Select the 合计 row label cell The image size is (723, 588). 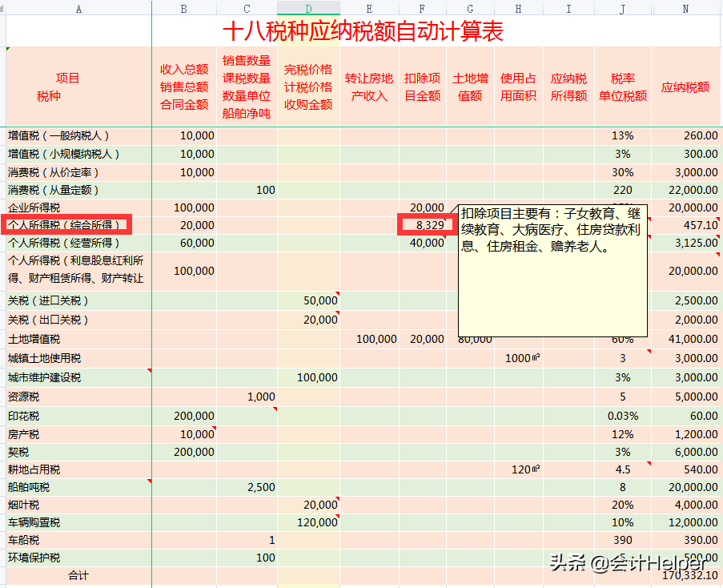(x=78, y=574)
